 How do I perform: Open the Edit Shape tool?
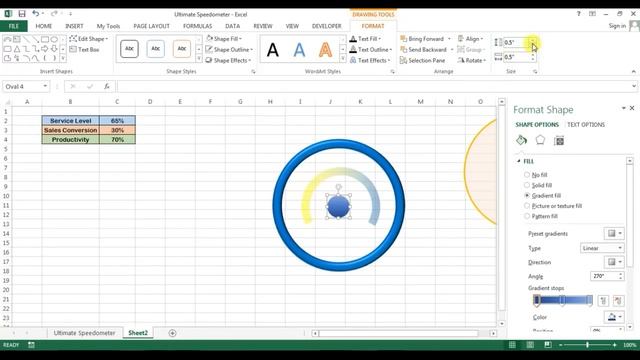89,39
